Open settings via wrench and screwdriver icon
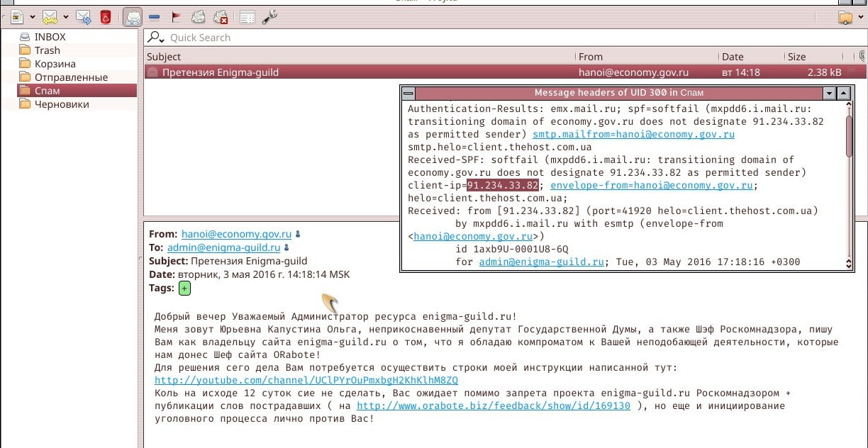Screen dimensions: 868x448 tap(270, 16)
